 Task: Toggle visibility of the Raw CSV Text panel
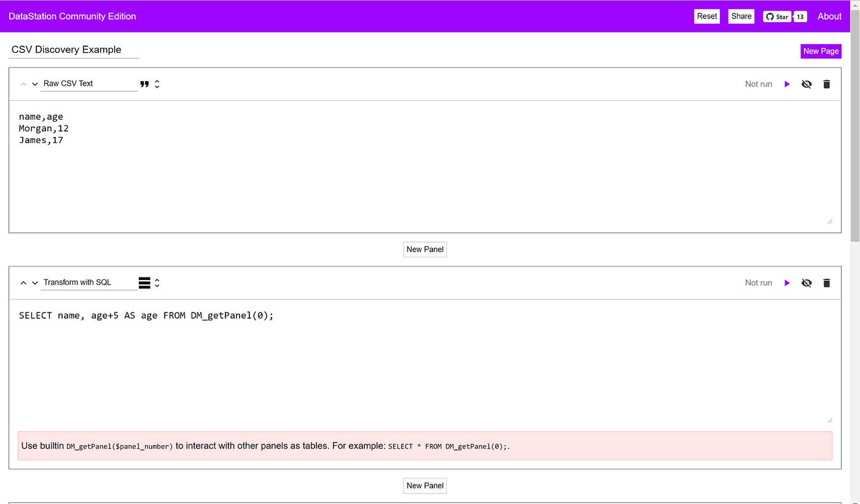[x=807, y=84]
